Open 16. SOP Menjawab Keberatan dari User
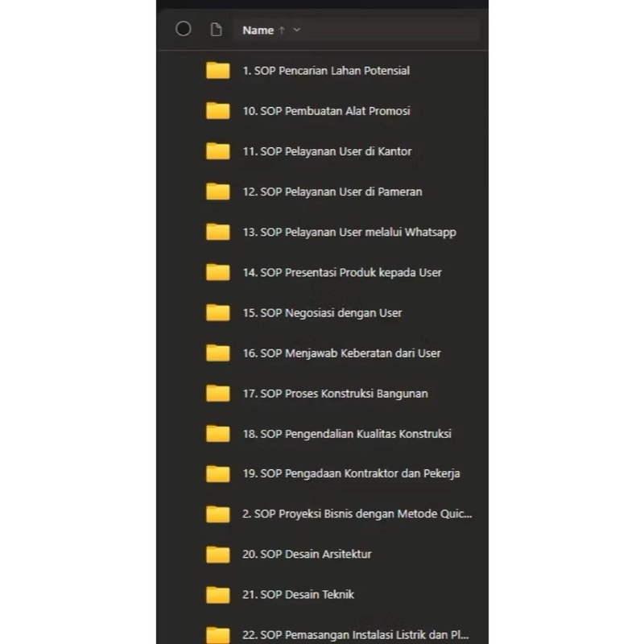This screenshot has height=644, width=644. [341, 353]
